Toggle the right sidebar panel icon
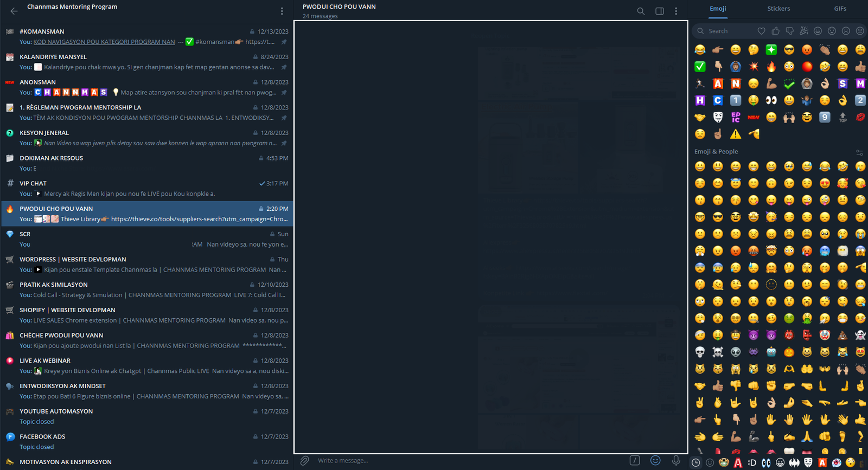The height and width of the screenshot is (470, 868). point(660,11)
